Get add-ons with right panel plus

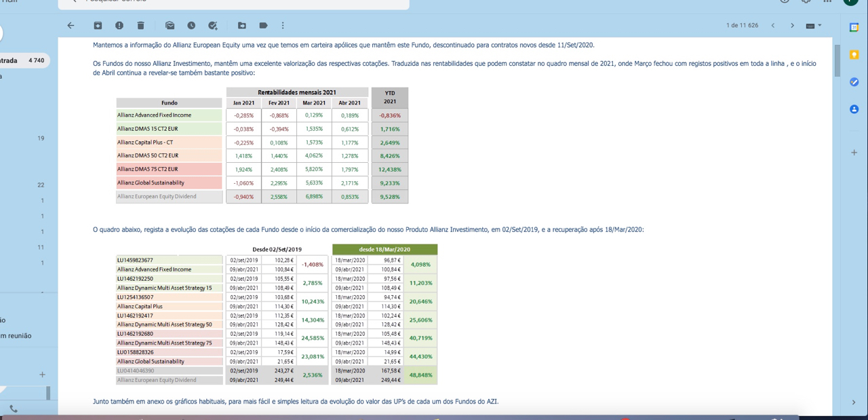(x=854, y=153)
